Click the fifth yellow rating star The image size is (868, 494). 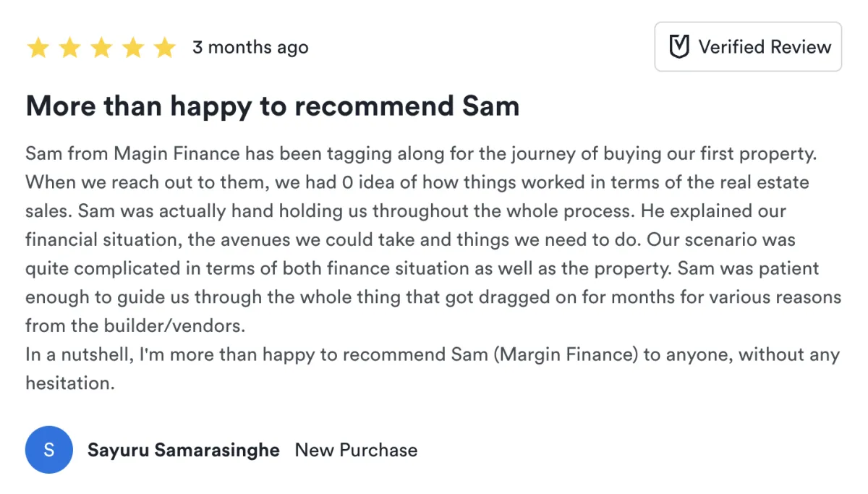pyautogui.click(x=165, y=48)
